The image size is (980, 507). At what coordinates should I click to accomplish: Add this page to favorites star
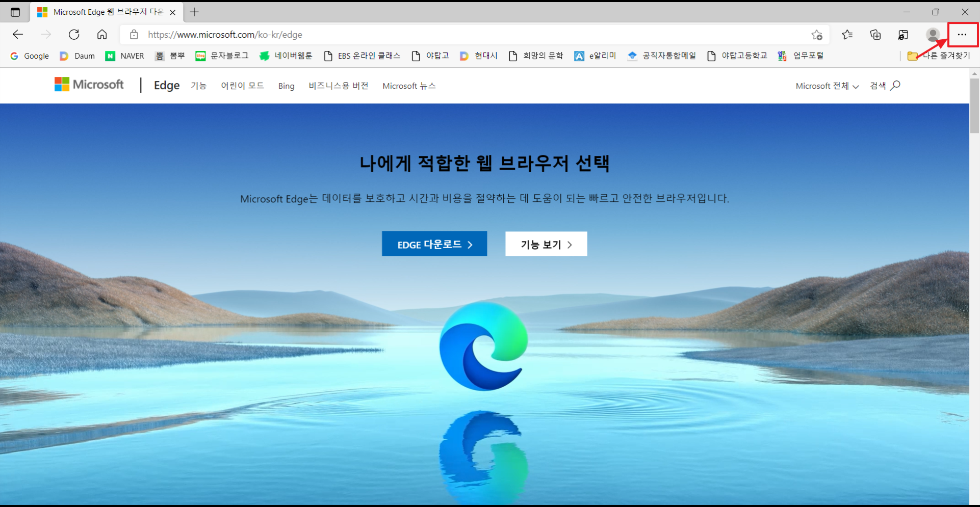pos(817,35)
